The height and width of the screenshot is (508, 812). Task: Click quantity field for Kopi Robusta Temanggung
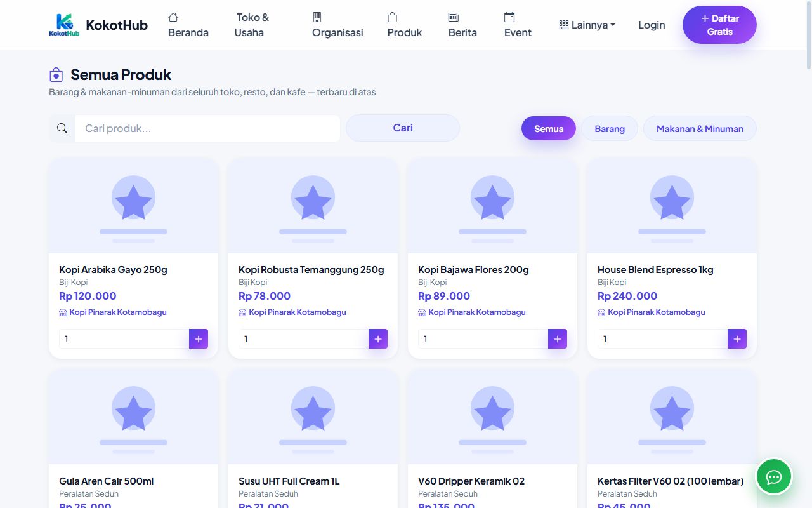304,339
